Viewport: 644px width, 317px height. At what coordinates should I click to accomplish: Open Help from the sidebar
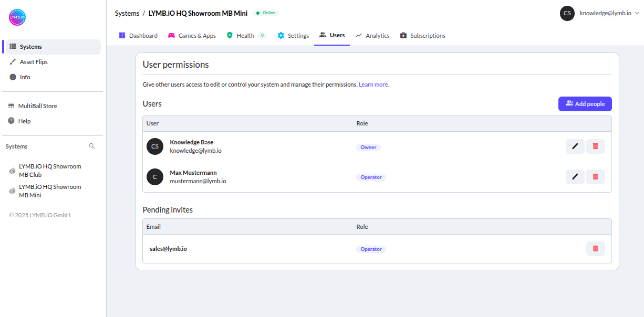pyautogui.click(x=13, y=121)
